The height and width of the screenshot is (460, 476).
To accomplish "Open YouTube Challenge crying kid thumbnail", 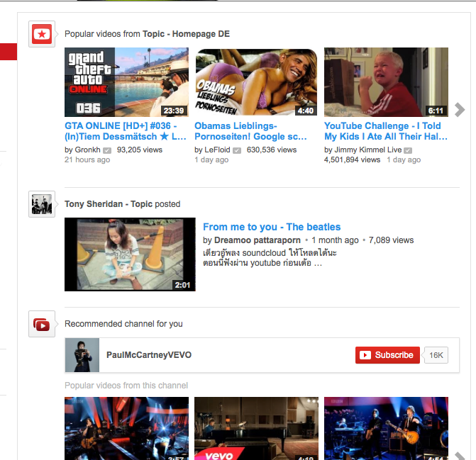I will click(386, 82).
